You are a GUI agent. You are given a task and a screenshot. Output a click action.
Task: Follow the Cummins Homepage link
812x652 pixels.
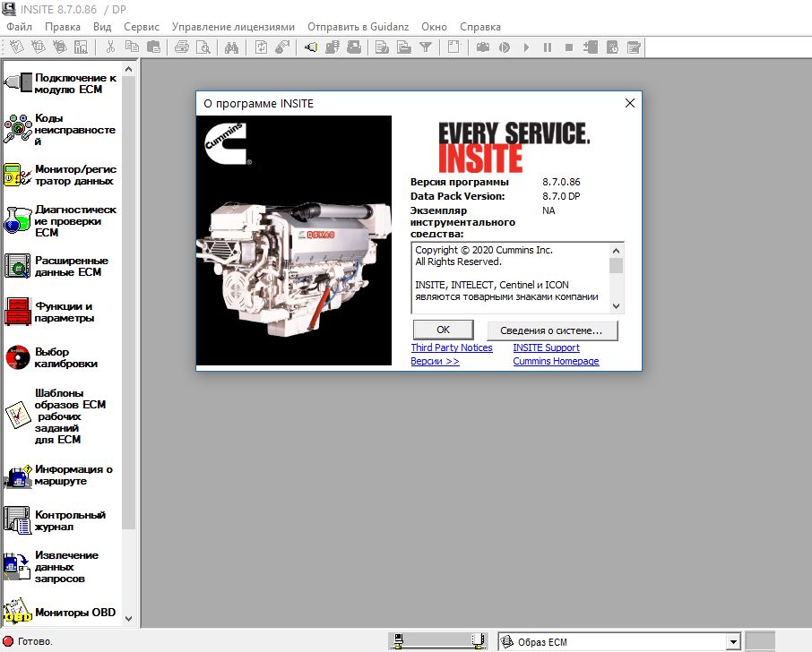pos(556,361)
